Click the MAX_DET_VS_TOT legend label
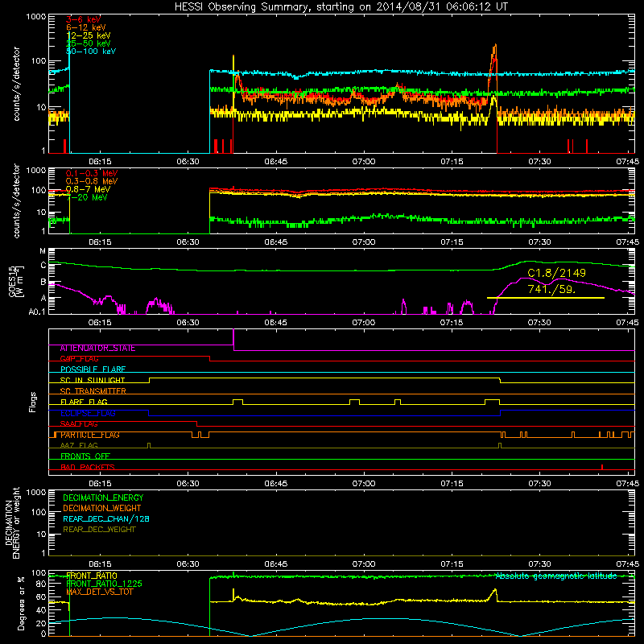Viewport: 644px width, 644px height. pos(99,592)
